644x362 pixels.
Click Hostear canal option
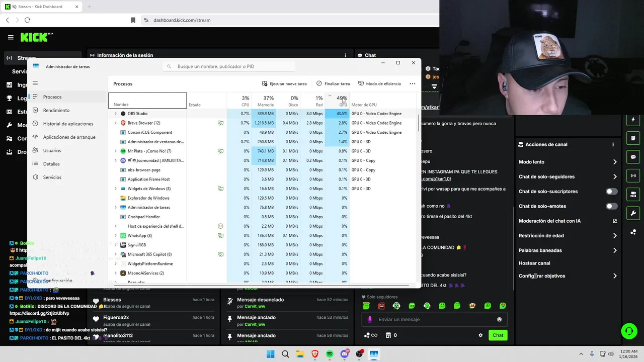coord(534,263)
